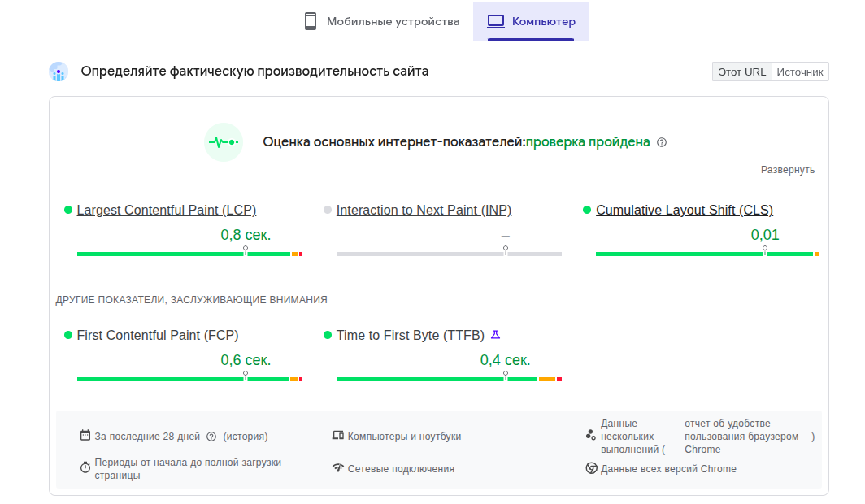Open the Interaction to Next Paint link

pos(424,210)
